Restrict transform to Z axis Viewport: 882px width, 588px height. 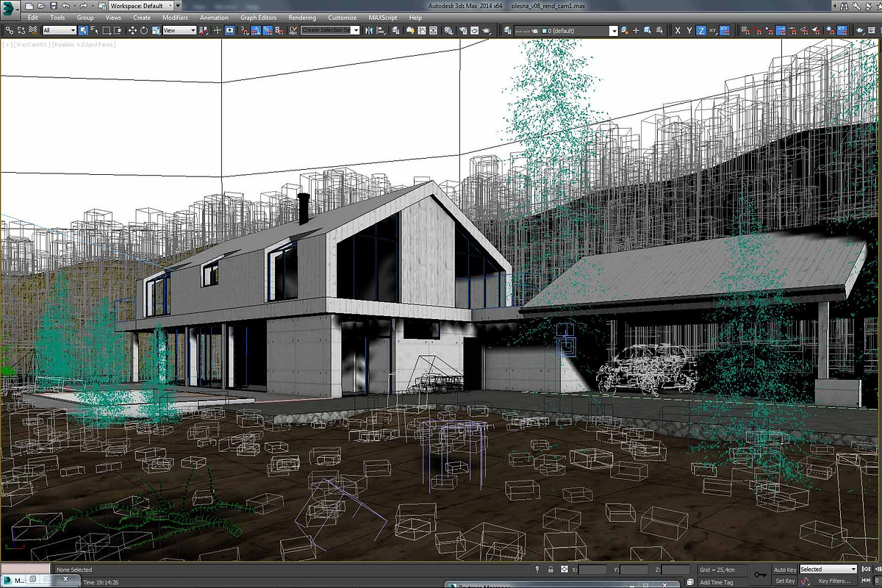click(x=701, y=31)
